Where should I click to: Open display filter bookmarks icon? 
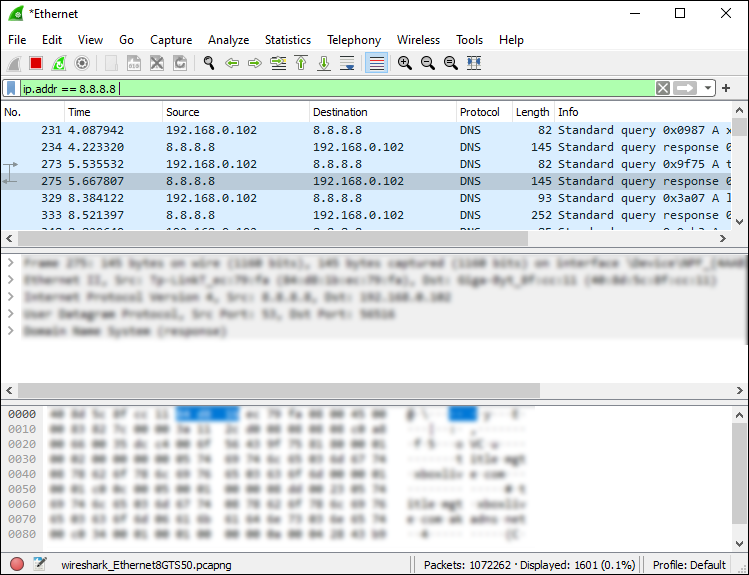(11, 88)
